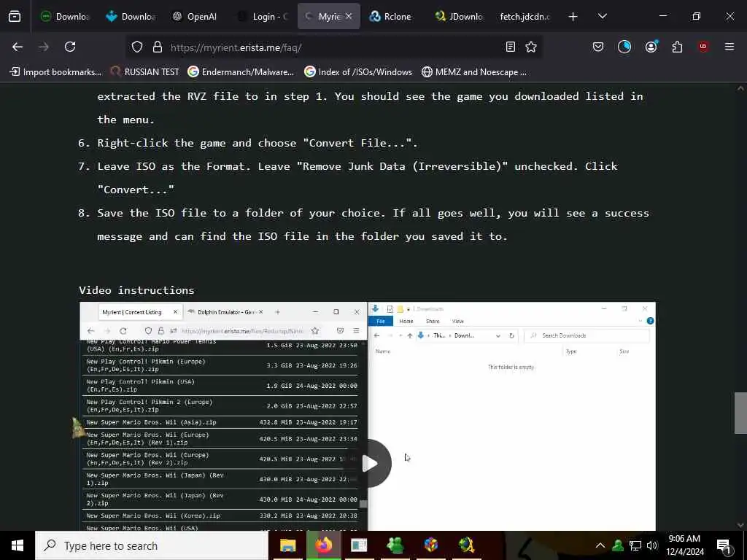Switch to the Login tab
Screen dimensions: 747x560
click(263, 17)
